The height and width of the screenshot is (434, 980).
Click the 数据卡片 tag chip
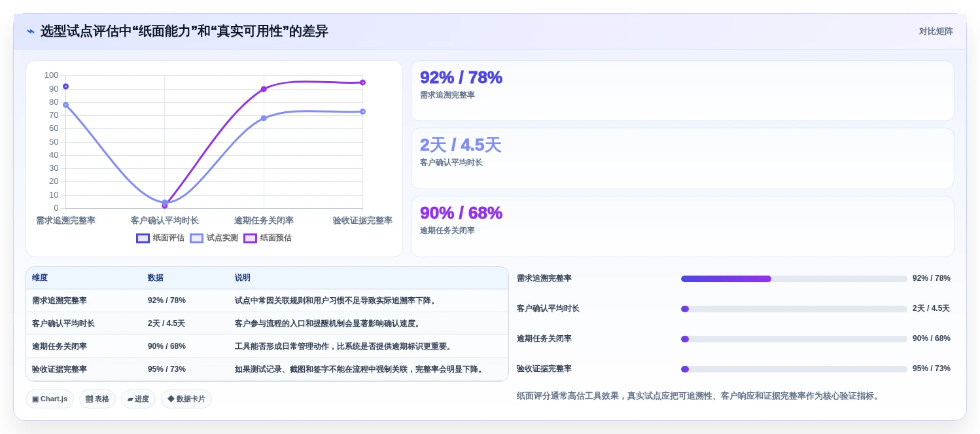[186, 399]
